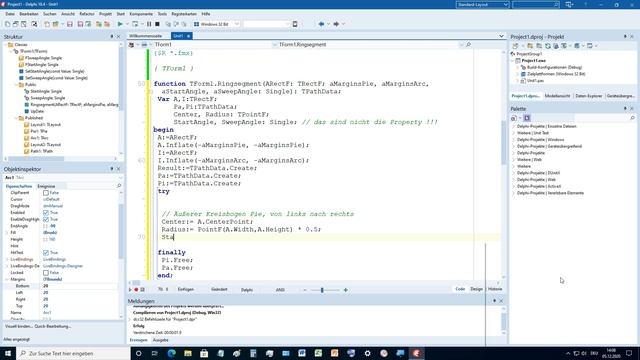Toggle the ClipParent checkbox
The height and width of the screenshot is (360, 640).
pos(46,193)
